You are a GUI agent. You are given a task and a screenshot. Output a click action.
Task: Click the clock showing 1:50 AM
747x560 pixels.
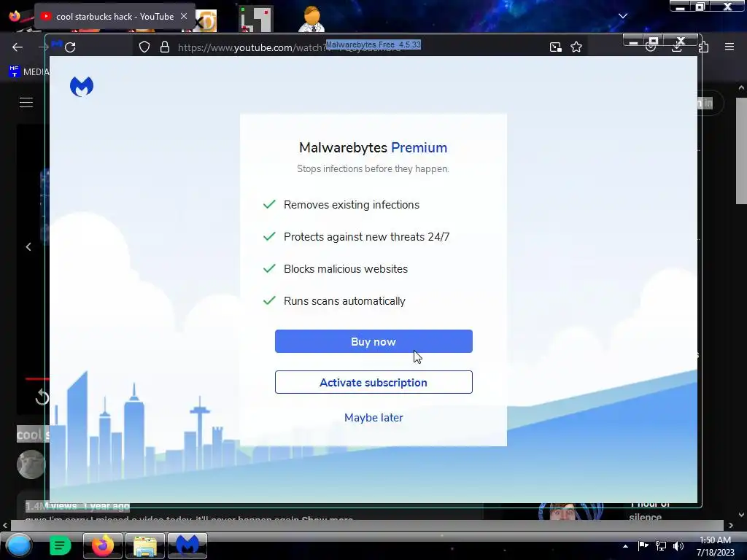coord(715,540)
